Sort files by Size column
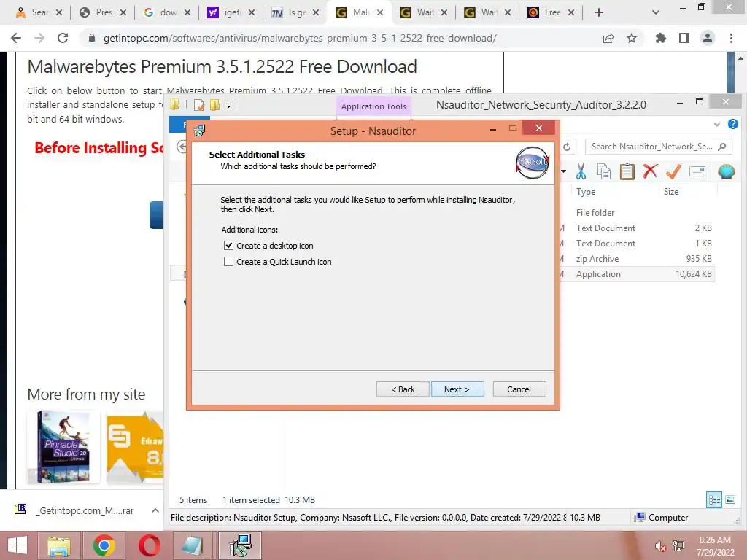 tap(671, 192)
